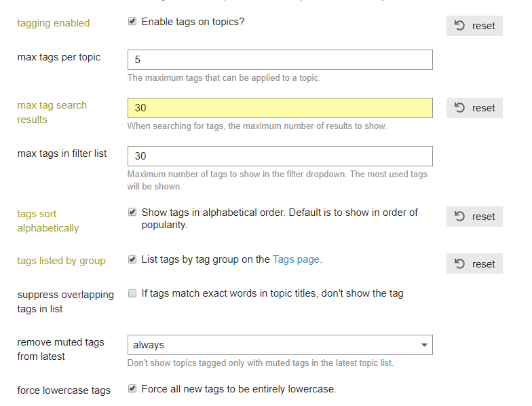Toggle 'Show tags in alphabetical order' checkbox
Image resolution: width=532 pixels, height=406 pixels.
132,212
